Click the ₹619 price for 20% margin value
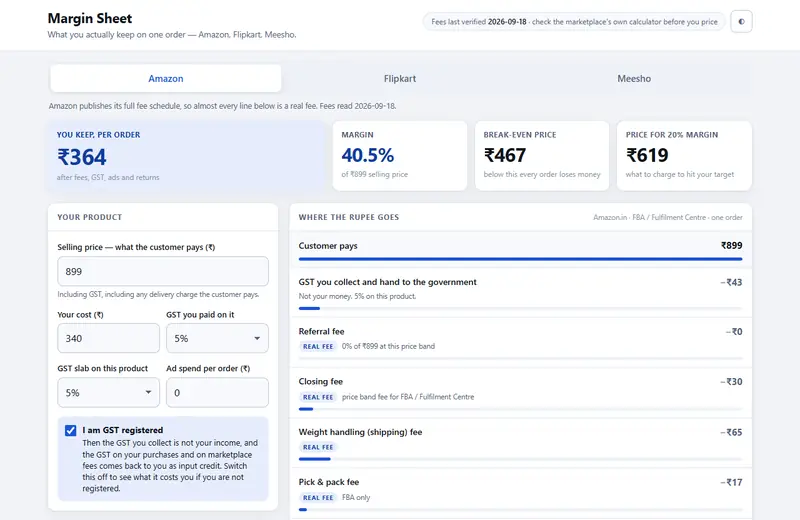800x520 pixels. 647,155
